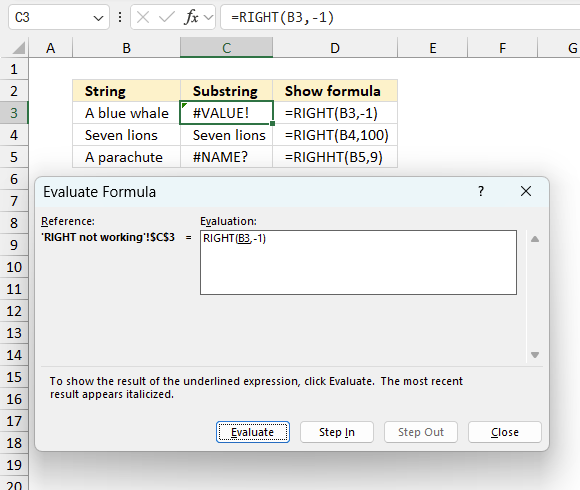Click the Step In button
The width and height of the screenshot is (580, 490).
337,432
